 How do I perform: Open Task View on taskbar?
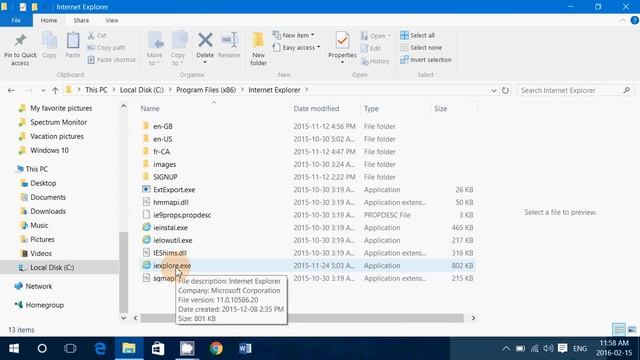pos(70,349)
